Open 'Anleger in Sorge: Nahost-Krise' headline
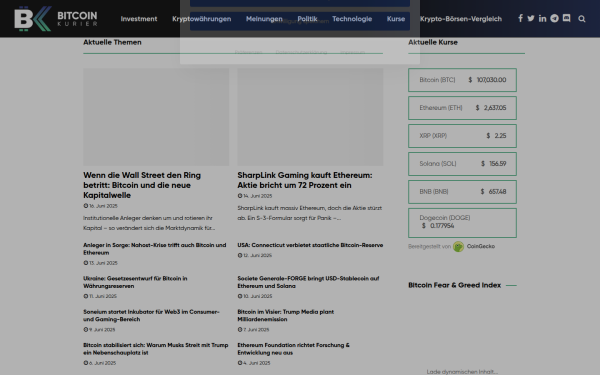The height and width of the screenshot is (375, 600). pos(155,249)
